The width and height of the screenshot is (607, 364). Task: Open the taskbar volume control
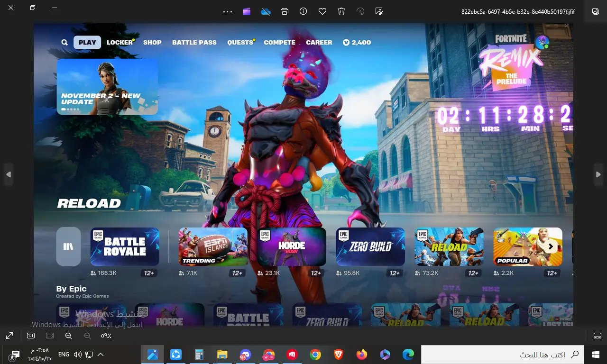pos(78,355)
